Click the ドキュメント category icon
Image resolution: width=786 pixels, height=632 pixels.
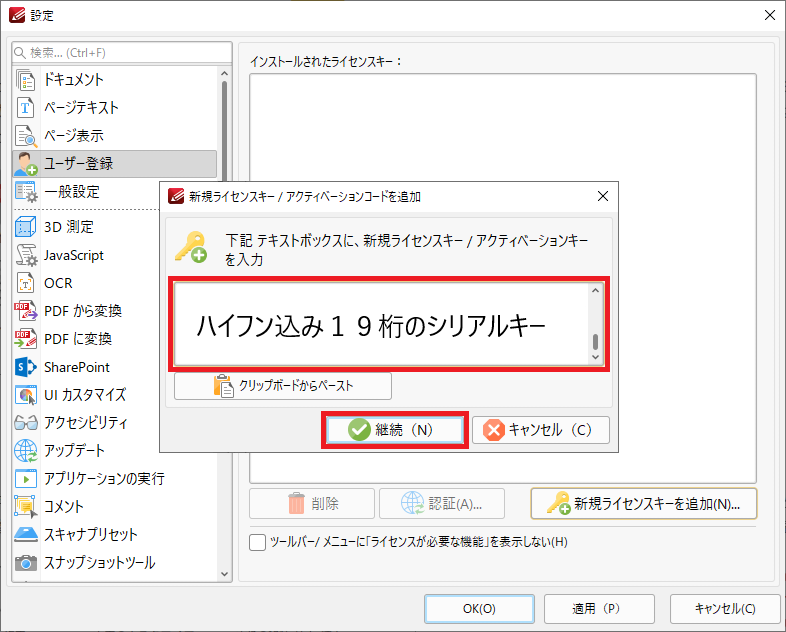coord(25,80)
